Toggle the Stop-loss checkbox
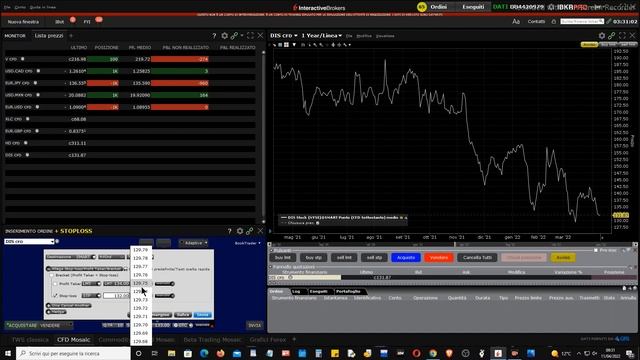 56,296
